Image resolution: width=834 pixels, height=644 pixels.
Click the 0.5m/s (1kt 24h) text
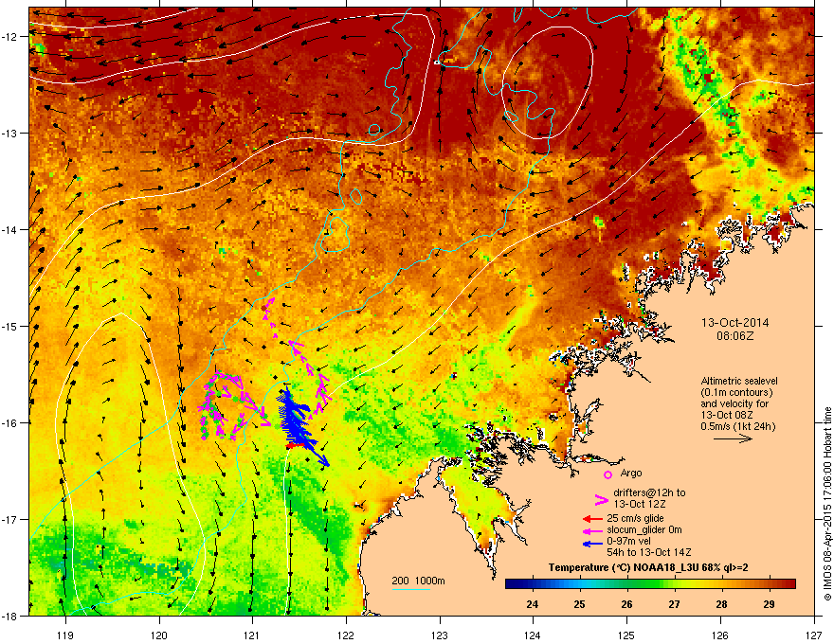738,427
